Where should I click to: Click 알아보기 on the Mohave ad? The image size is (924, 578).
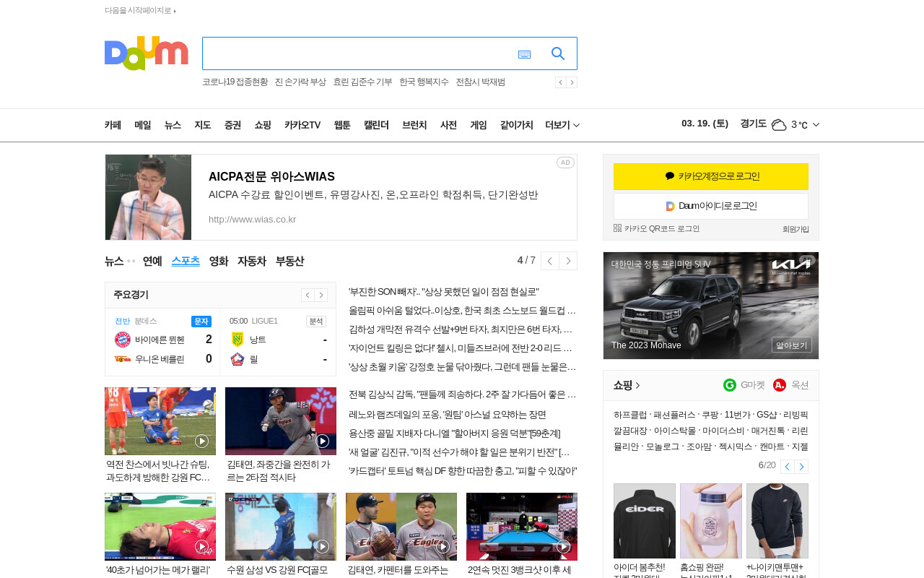point(792,345)
